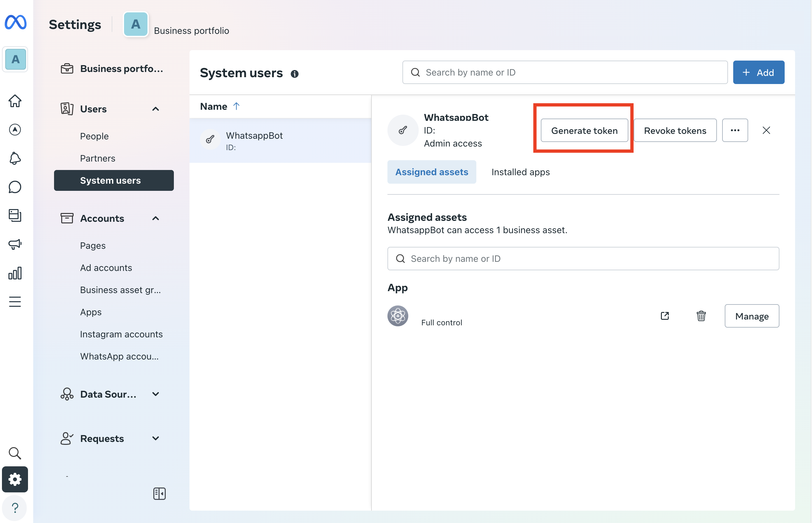Open the Inbox chat bubble icon

pos(15,187)
